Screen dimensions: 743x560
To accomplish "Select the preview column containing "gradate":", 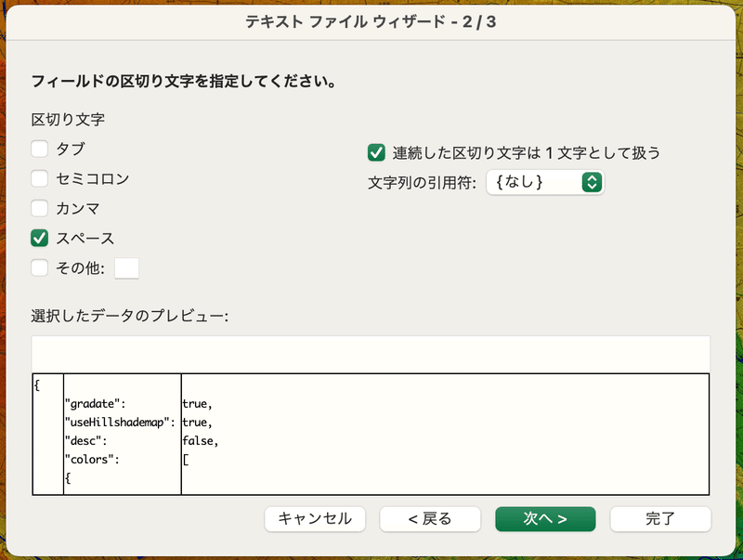I will [x=123, y=434].
